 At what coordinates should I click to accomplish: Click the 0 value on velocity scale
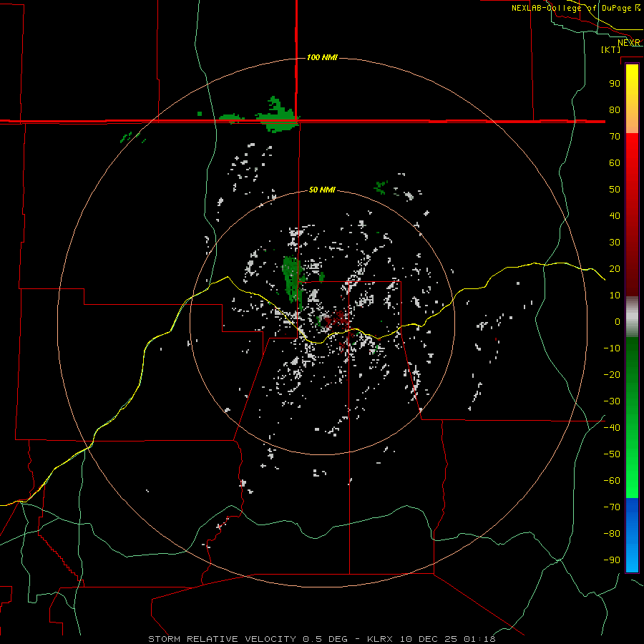[x=618, y=321]
